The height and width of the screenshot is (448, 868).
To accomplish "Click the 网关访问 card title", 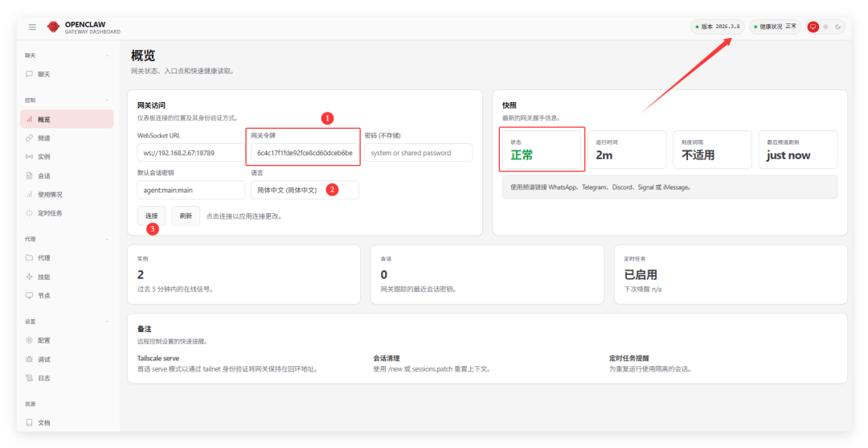I will pyautogui.click(x=151, y=105).
